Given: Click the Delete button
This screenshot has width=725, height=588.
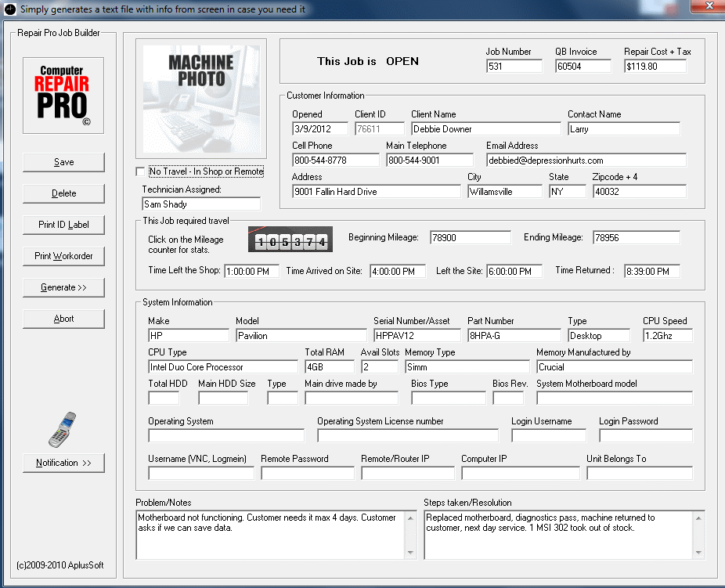Looking at the screenshot, I should [x=63, y=193].
